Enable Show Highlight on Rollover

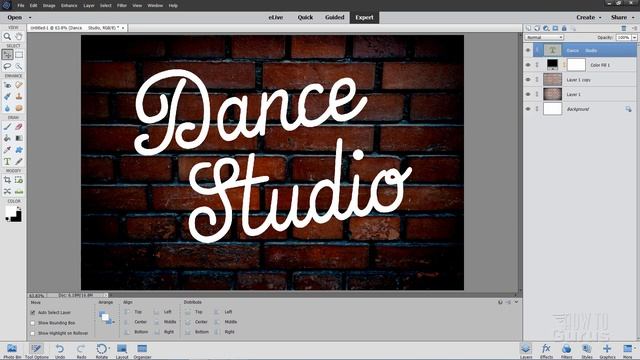[33, 333]
